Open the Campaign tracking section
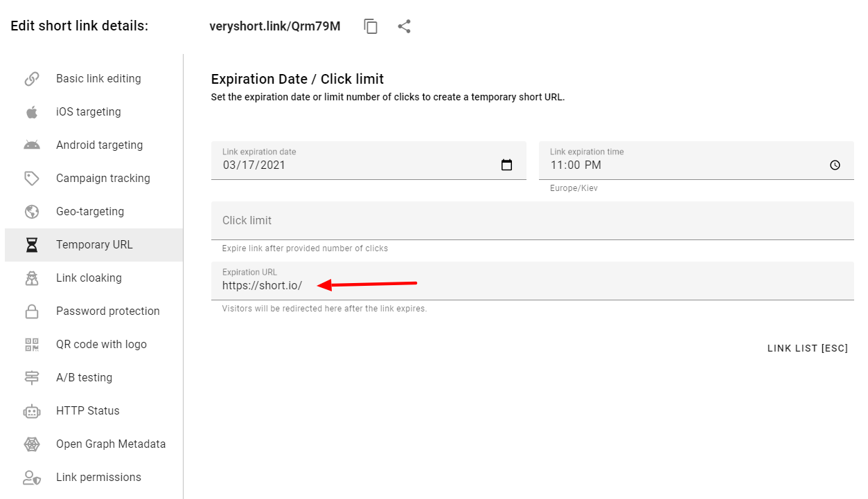868x499 pixels. click(102, 178)
